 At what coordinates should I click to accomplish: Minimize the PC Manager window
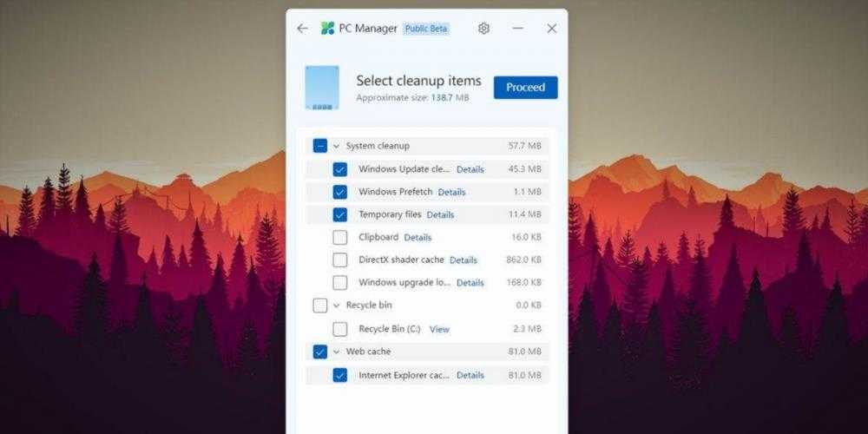pos(517,29)
